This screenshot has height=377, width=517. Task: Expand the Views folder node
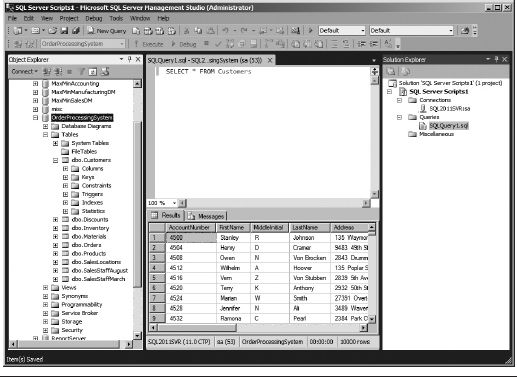point(45,288)
